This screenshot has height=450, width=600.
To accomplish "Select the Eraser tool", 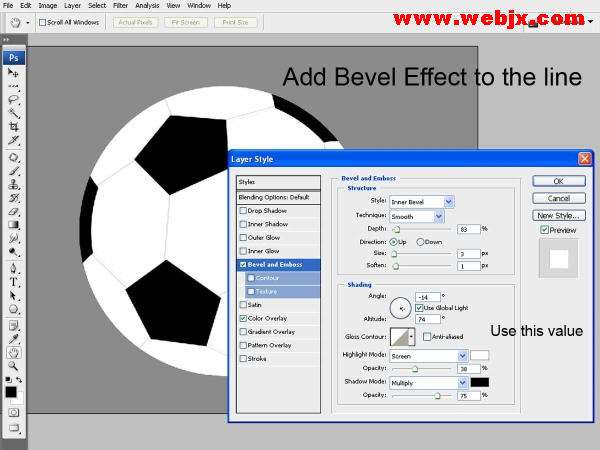I will pyautogui.click(x=13, y=212).
